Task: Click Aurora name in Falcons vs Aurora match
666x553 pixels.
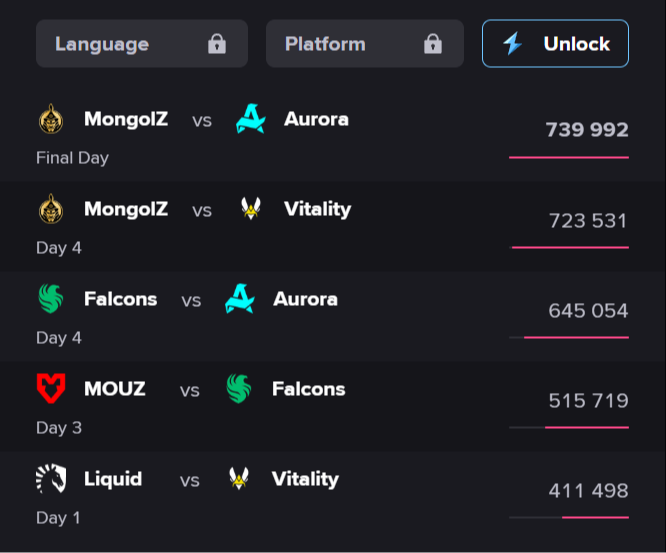Action: [305, 299]
